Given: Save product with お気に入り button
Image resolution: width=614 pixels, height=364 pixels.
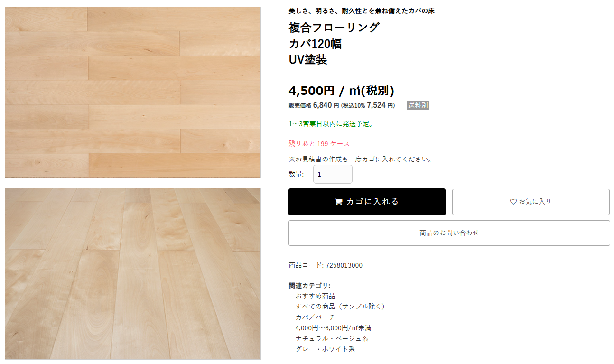Looking at the screenshot, I should pos(530,202).
